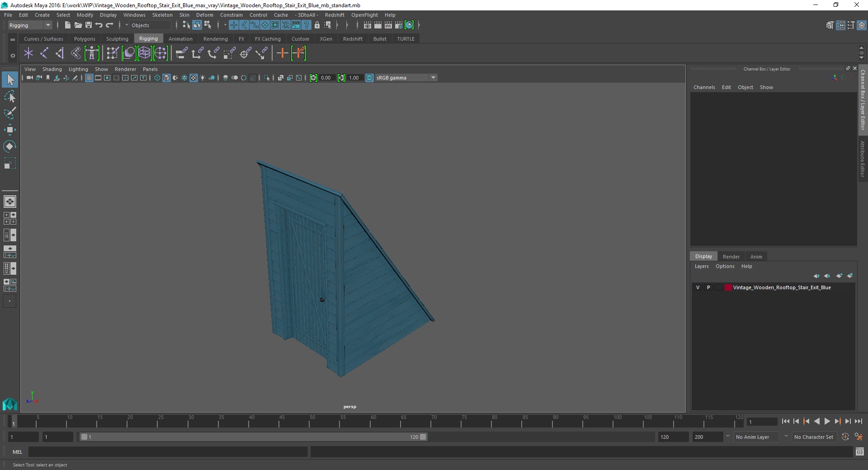Switch to the Animation shelf tab
Image resolution: width=868 pixels, height=470 pixels.
[x=180, y=39]
